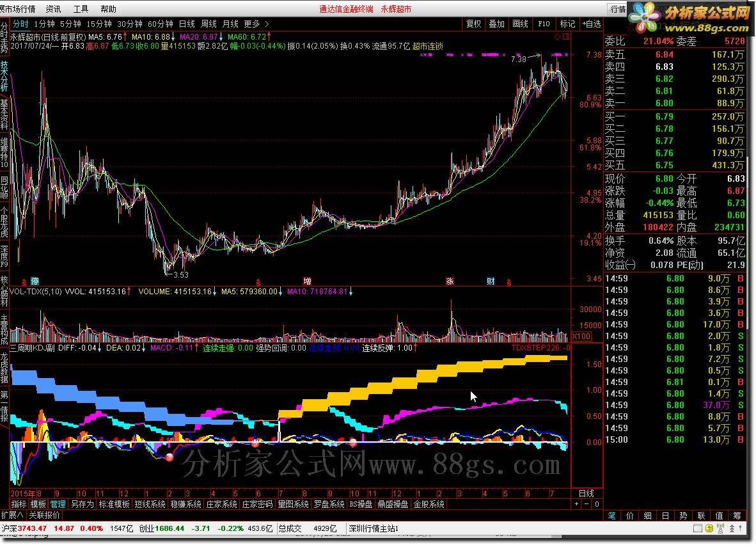The height and width of the screenshot is (545, 756).
Task: Open the 复权 adjustment menu
Action: [x=473, y=24]
